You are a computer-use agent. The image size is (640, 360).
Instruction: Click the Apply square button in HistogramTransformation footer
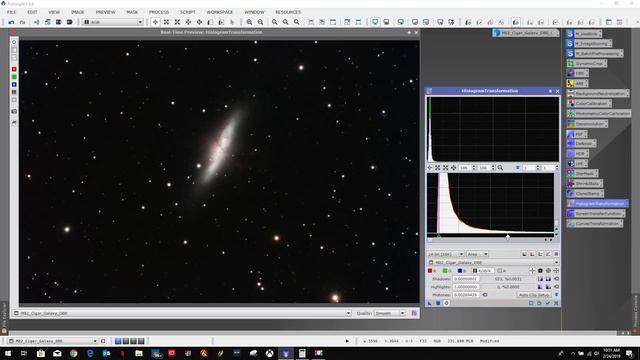(x=438, y=303)
